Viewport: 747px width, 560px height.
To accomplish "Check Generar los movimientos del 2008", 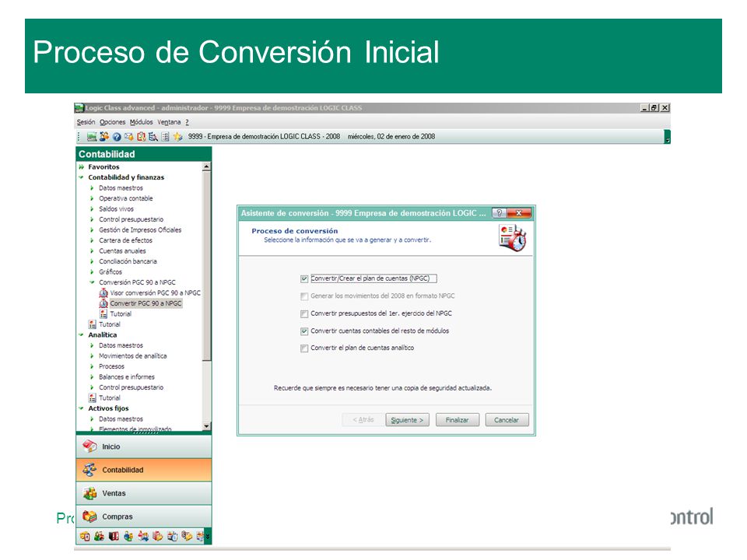I will pyautogui.click(x=304, y=296).
